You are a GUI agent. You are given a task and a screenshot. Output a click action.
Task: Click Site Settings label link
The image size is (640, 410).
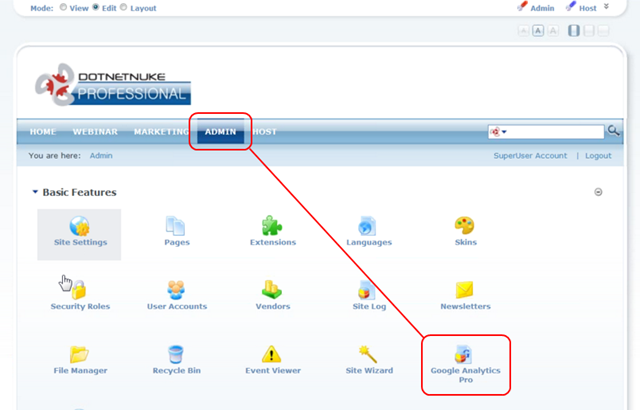(80, 242)
